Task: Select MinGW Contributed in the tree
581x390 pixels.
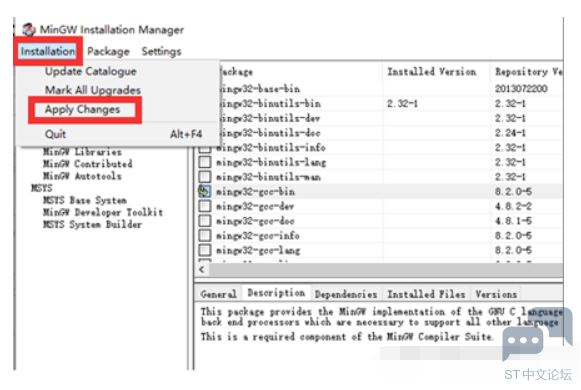Action: pos(88,164)
